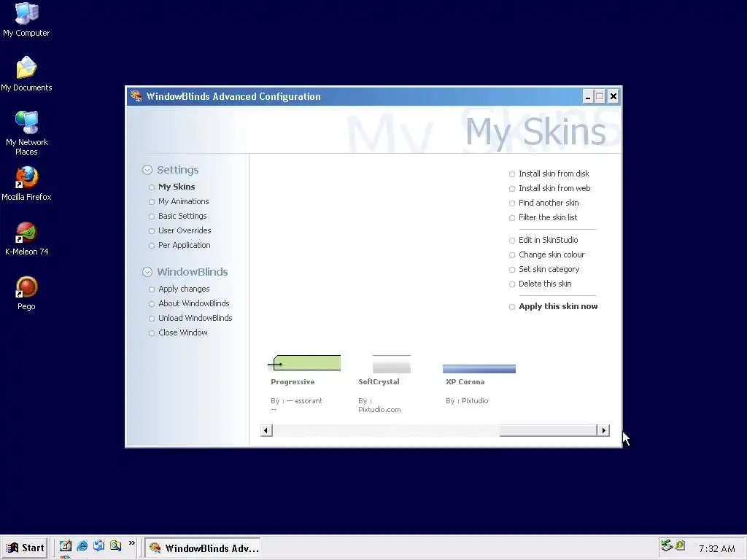The width and height of the screenshot is (747, 560).
Task: Open Basic Settings page
Action: coord(182,216)
